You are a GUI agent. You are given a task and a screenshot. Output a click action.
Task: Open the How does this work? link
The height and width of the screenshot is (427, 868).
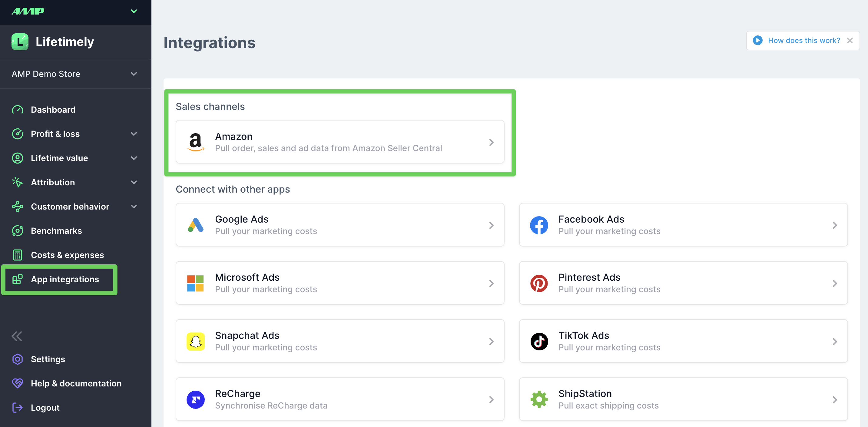point(804,41)
